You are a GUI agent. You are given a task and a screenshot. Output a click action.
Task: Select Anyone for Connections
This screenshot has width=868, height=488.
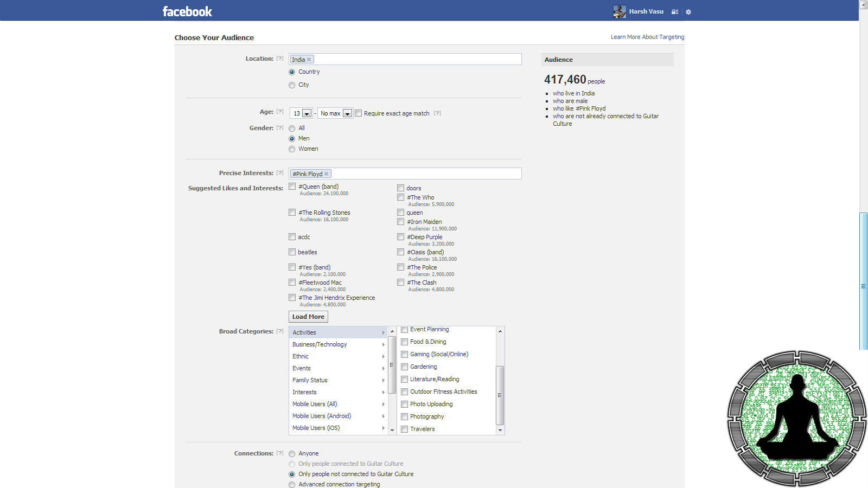292,454
